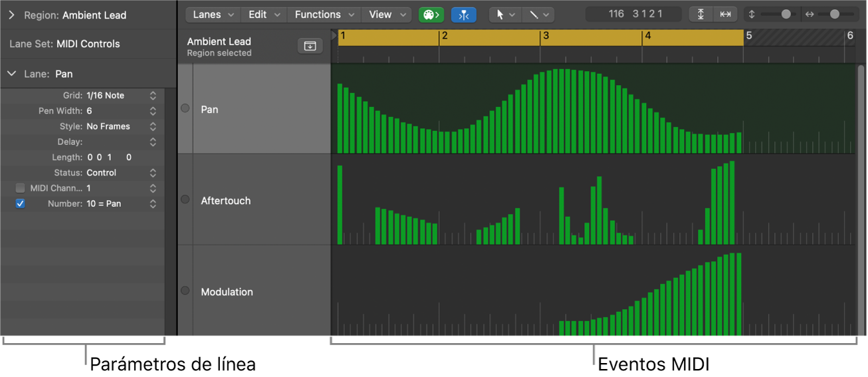Select the Modulation lane name

[227, 292]
